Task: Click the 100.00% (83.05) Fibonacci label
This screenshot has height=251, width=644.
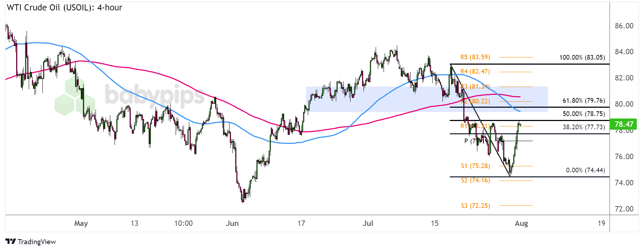Action: coord(582,57)
